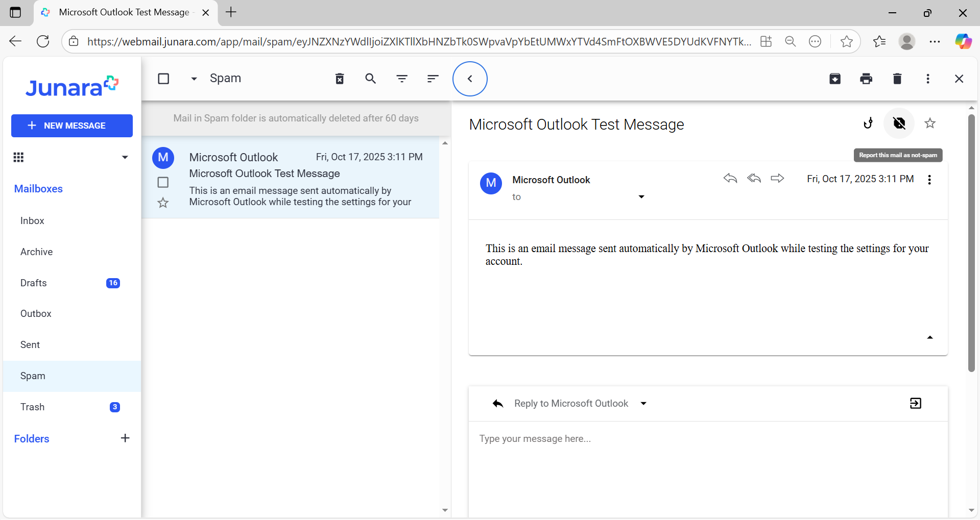
Task: Click the reading pane vertical scrollbar
Action: point(971,243)
